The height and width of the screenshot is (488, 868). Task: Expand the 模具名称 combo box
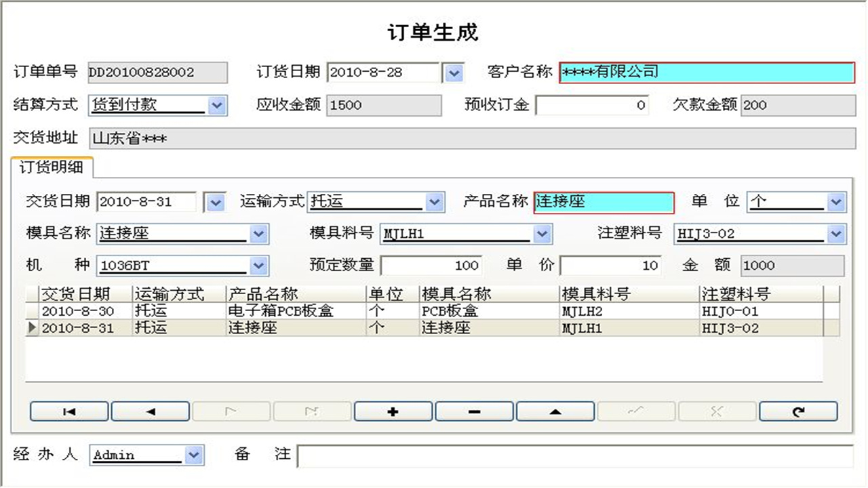(258, 232)
